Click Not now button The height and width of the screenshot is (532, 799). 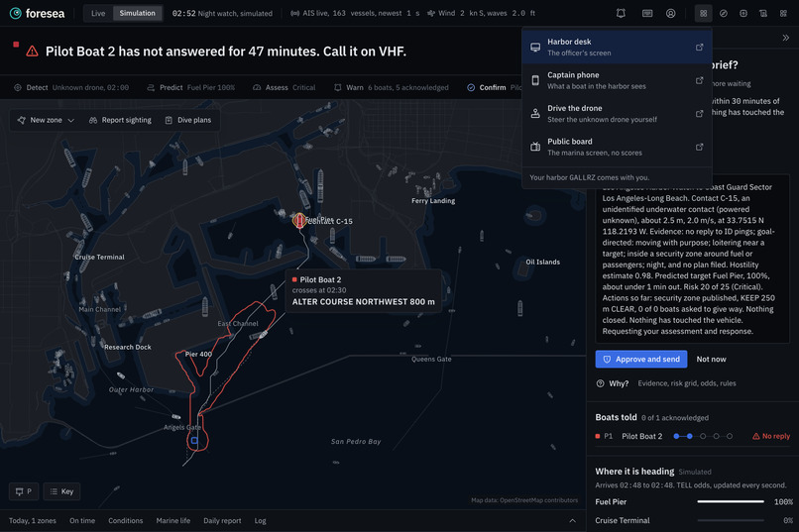point(711,359)
